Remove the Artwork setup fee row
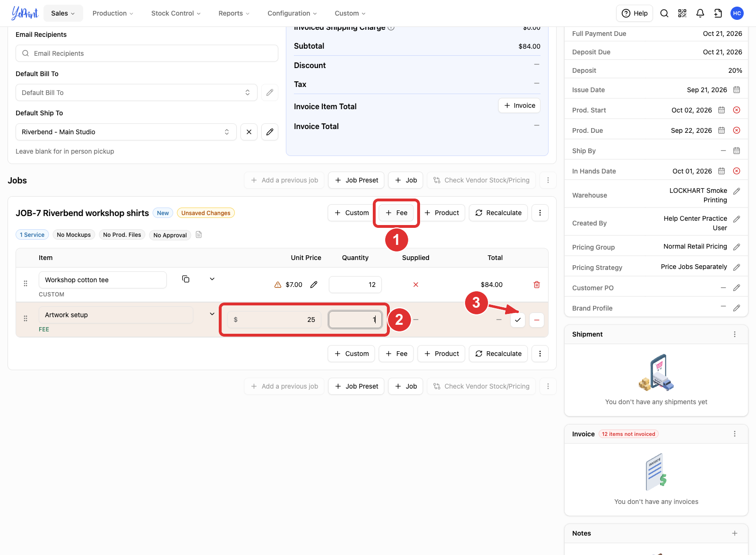Screen dimensions: 756x555 point(537,320)
